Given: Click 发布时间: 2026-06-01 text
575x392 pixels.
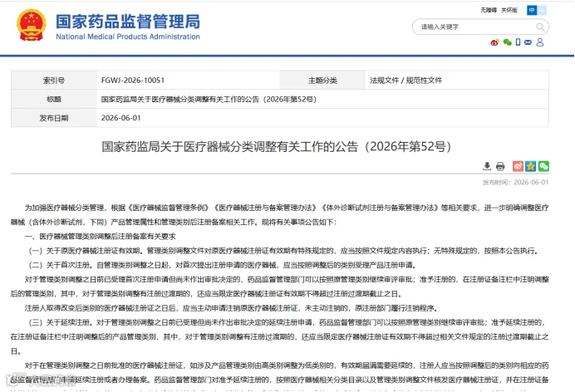Looking at the screenshot, I should click(515, 183).
